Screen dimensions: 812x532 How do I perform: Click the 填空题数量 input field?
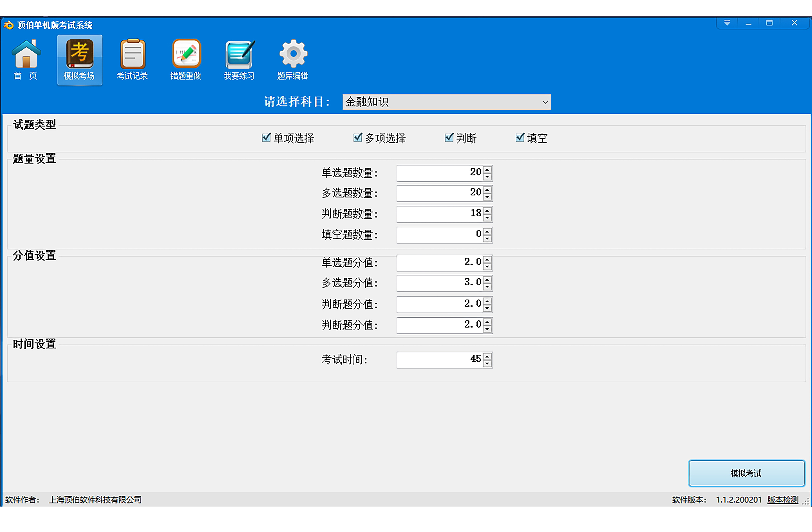(x=440, y=235)
